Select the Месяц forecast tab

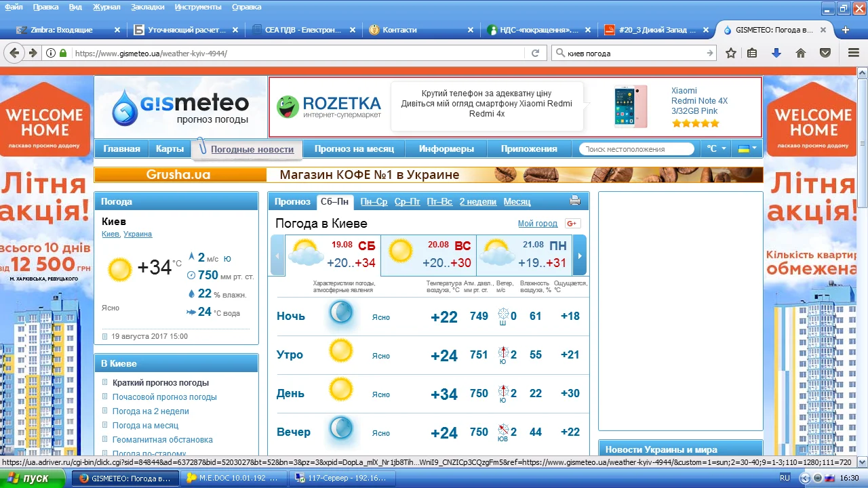point(517,201)
